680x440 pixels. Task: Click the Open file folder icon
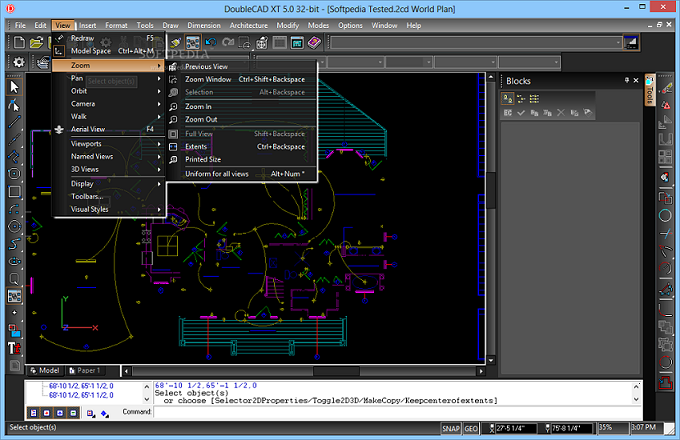tap(36, 43)
